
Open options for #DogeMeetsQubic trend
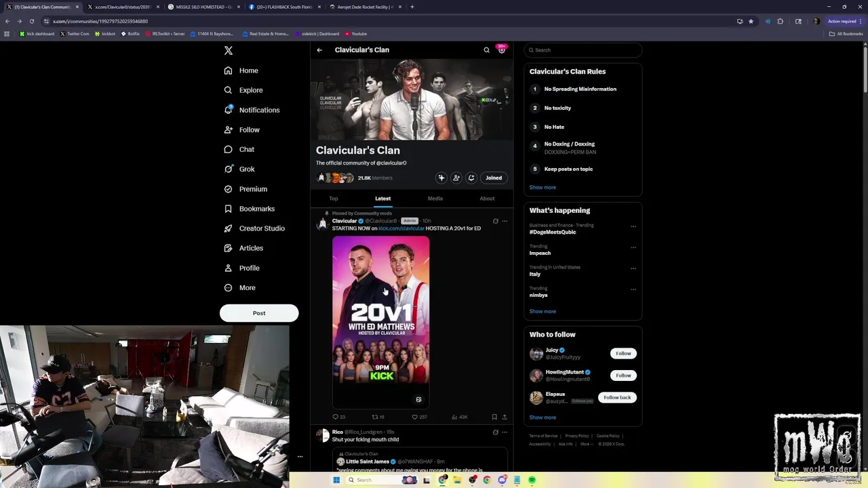[633, 226]
